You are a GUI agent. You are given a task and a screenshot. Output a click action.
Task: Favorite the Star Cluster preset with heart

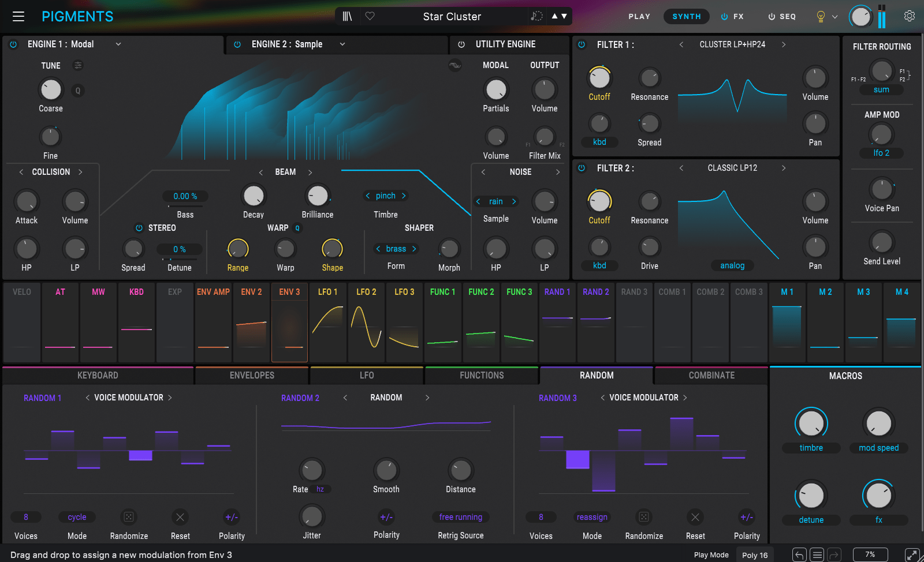[x=370, y=16]
